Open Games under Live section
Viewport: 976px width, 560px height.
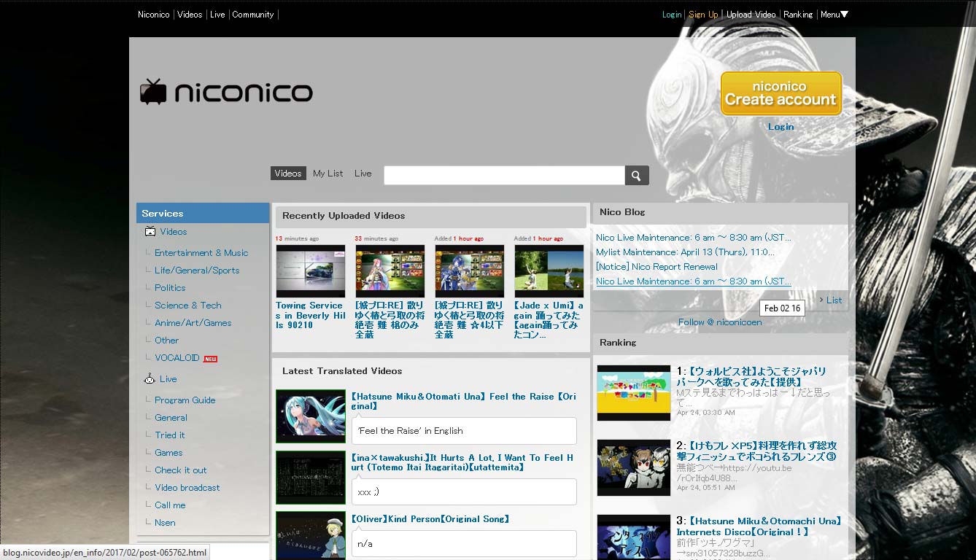(169, 453)
